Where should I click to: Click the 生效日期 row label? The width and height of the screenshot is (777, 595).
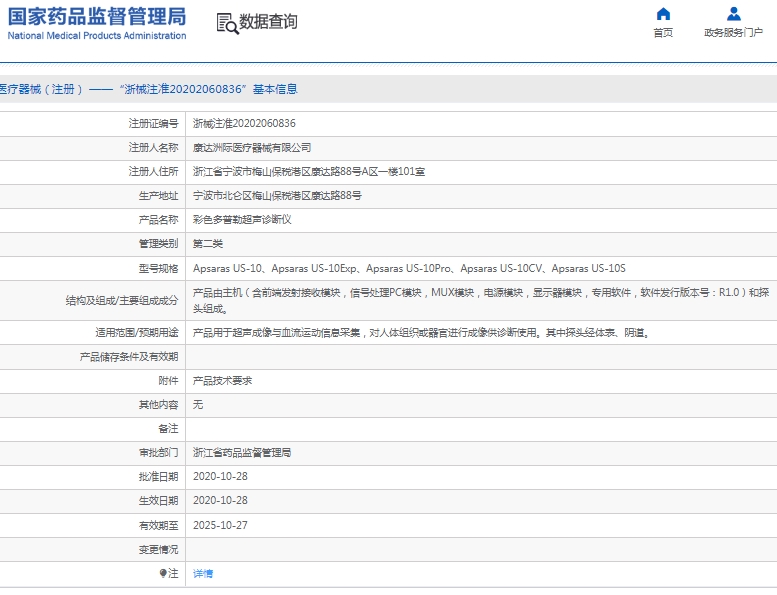pos(159,500)
